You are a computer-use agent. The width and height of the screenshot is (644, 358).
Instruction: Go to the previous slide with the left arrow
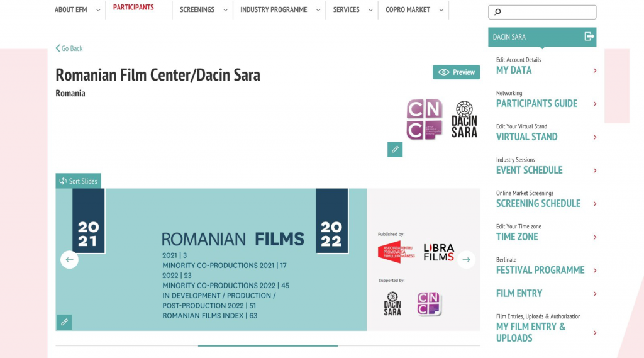click(69, 260)
